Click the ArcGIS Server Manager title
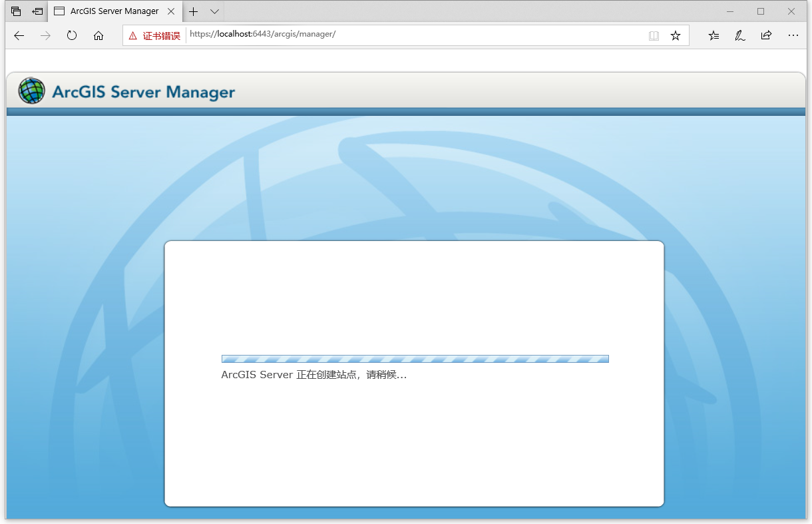812x524 pixels. point(144,92)
